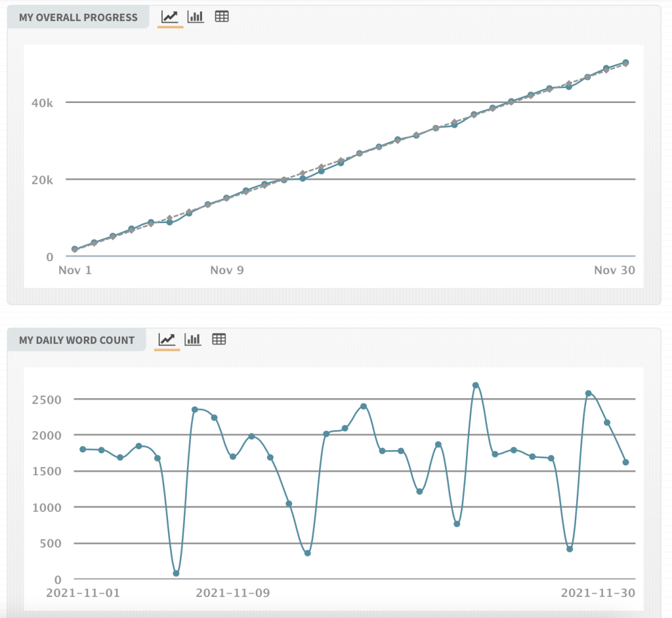Click the My Overall Progress panel header
The height and width of the screenshot is (618, 672).
click(x=78, y=18)
